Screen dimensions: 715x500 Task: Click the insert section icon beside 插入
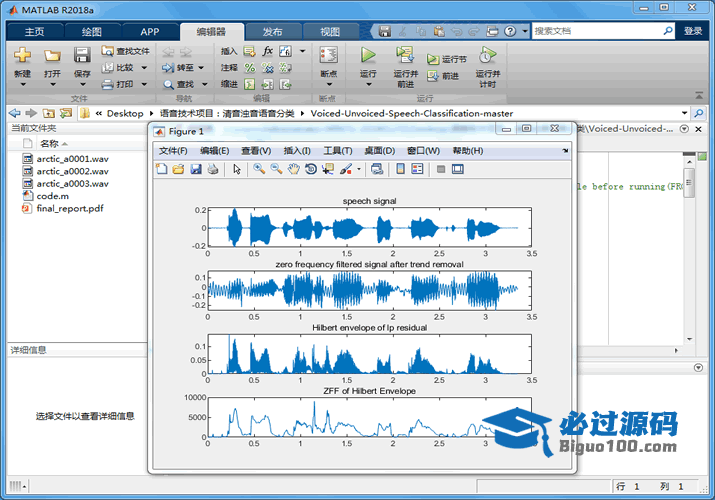249,51
